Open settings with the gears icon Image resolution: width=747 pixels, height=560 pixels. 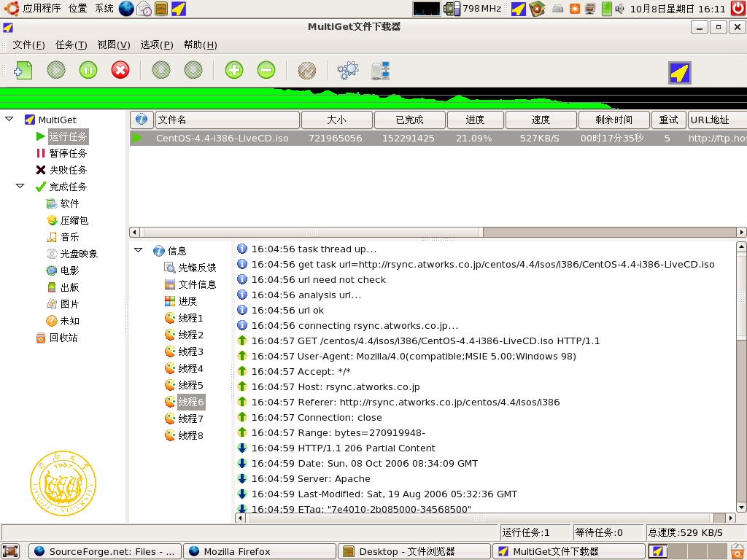348,70
